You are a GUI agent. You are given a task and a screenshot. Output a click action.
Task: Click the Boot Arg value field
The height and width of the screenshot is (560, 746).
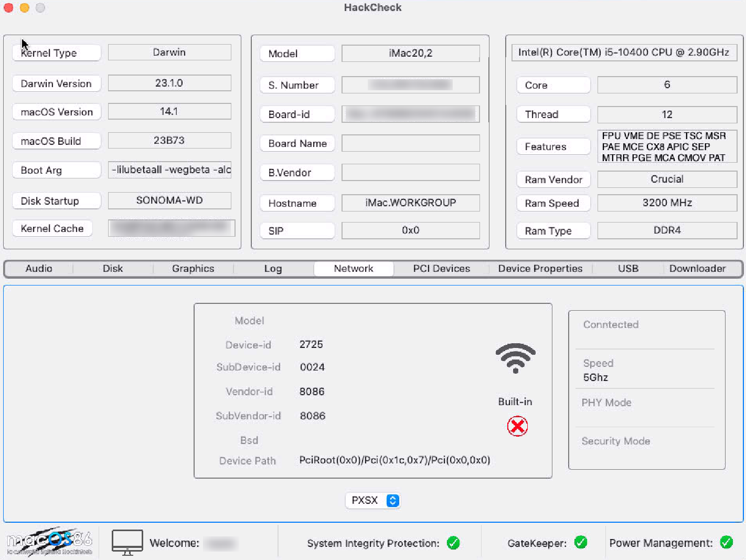(169, 170)
